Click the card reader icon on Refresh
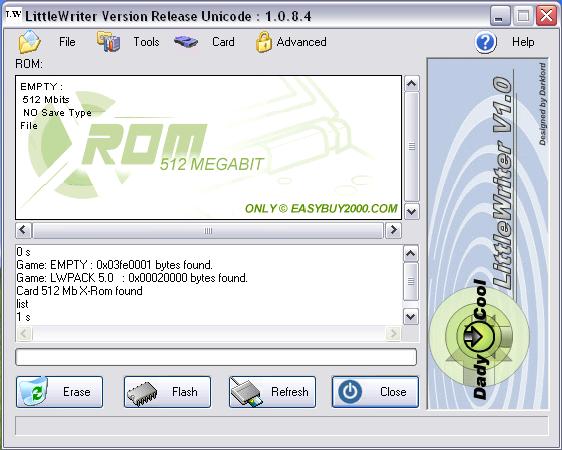Viewport: 562px width, 450px height. [x=246, y=392]
